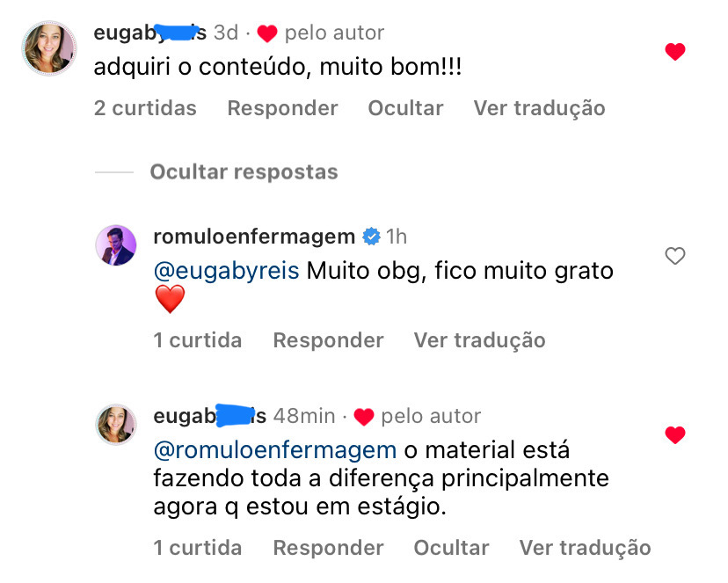
Task: Reply to the top comment with Responder
Action: (282, 108)
